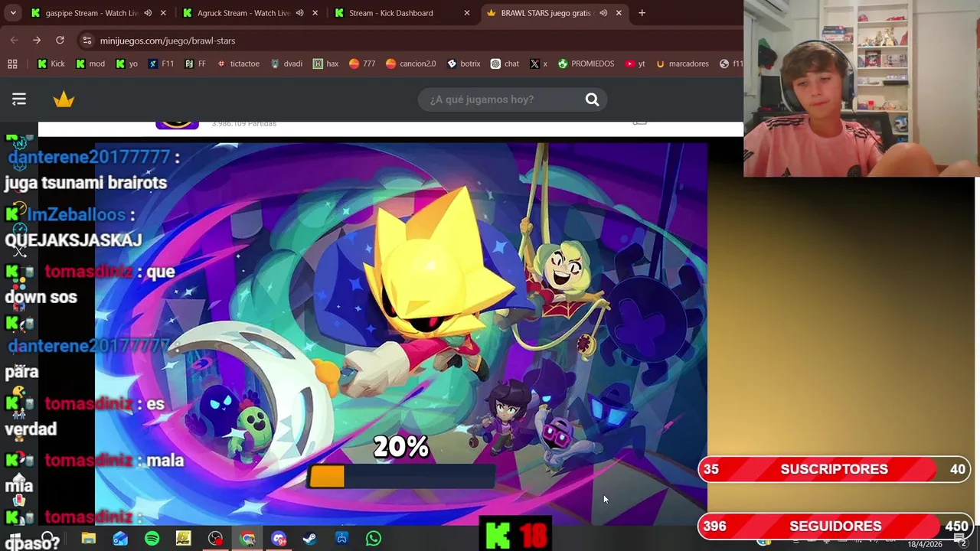Open the PES 6 taskbar icon
This screenshot has width=980, height=551.
pos(183,539)
